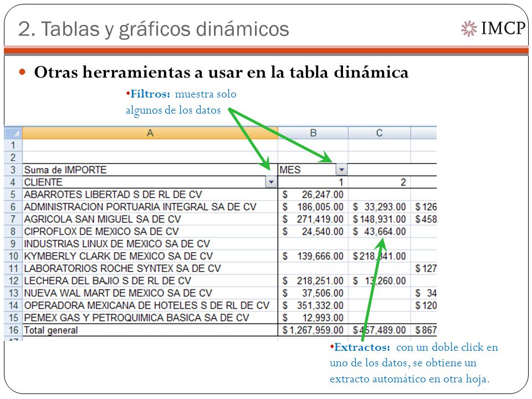This screenshot has height=399, width=532.
Task: Click the $ 37,506.00 value
Action: (x=313, y=293)
